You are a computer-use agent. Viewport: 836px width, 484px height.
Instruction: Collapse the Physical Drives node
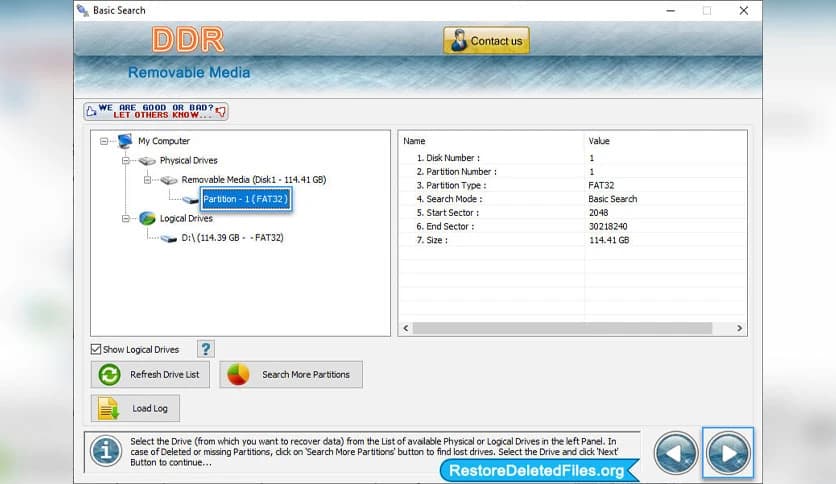126,160
